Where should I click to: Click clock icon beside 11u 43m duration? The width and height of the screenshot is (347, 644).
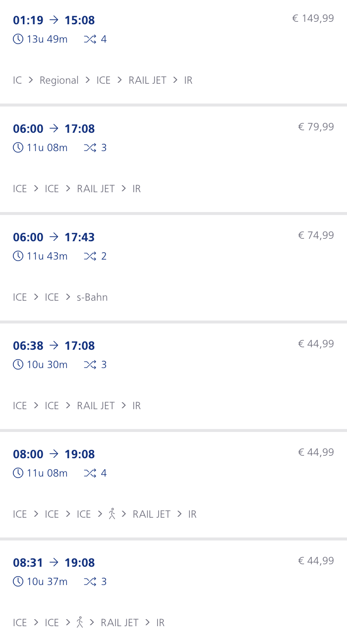pos(18,256)
